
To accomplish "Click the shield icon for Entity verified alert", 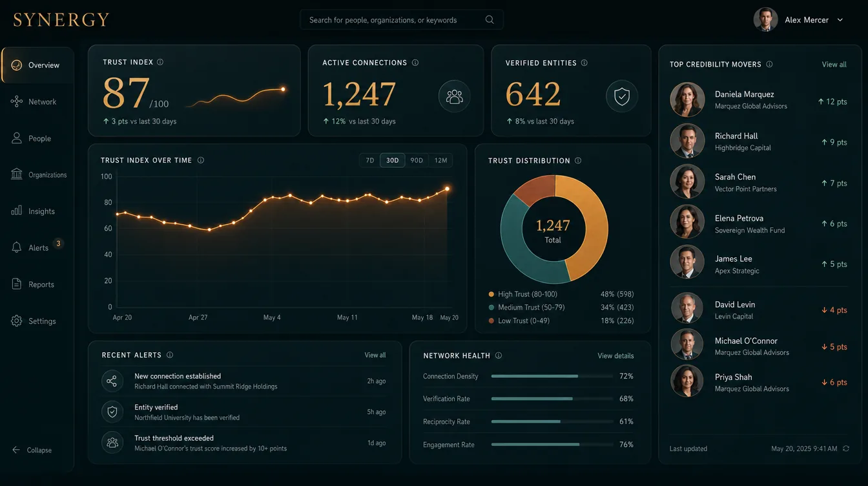I will [x=112, y=412].
